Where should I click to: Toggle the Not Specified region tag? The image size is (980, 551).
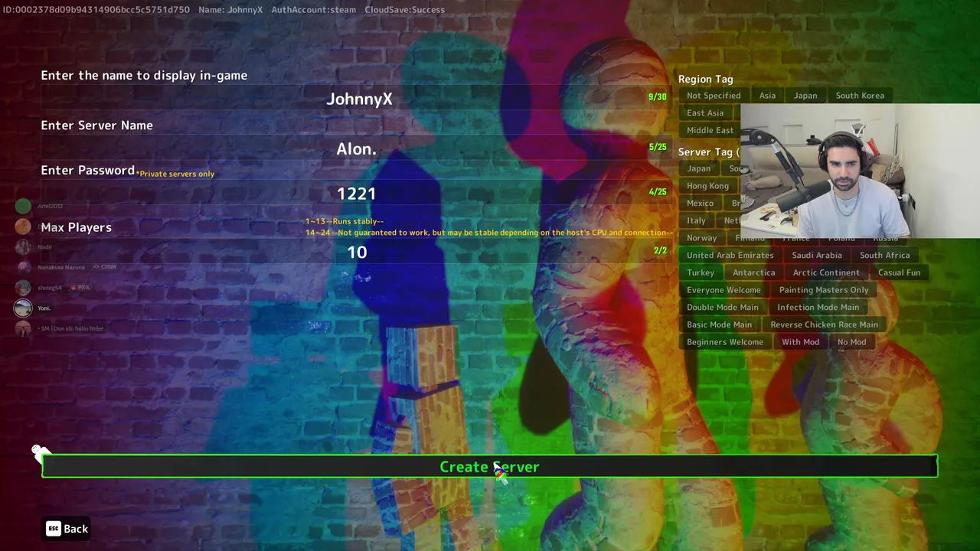point(714,96)
